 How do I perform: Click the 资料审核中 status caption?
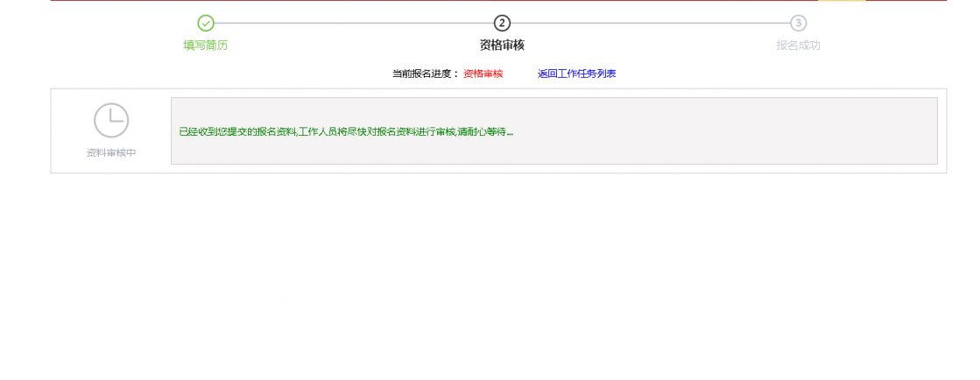(111, 152)
